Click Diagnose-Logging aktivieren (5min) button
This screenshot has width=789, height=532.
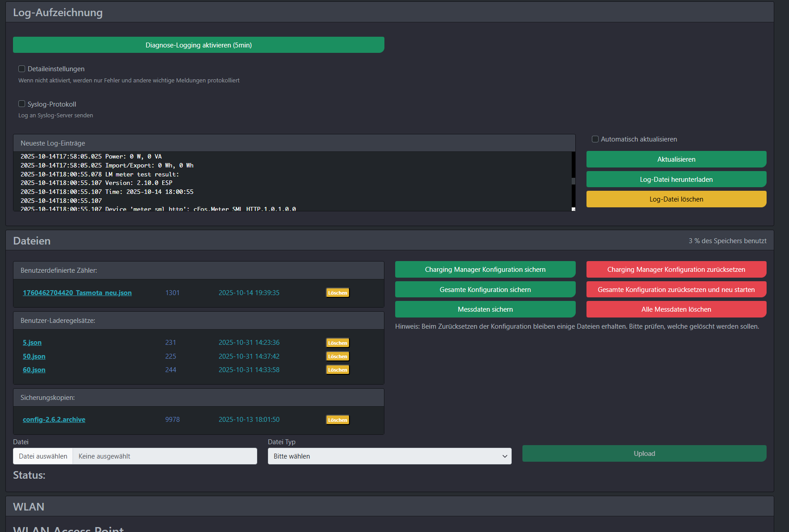pyautogui.click(x=198, y=45)
